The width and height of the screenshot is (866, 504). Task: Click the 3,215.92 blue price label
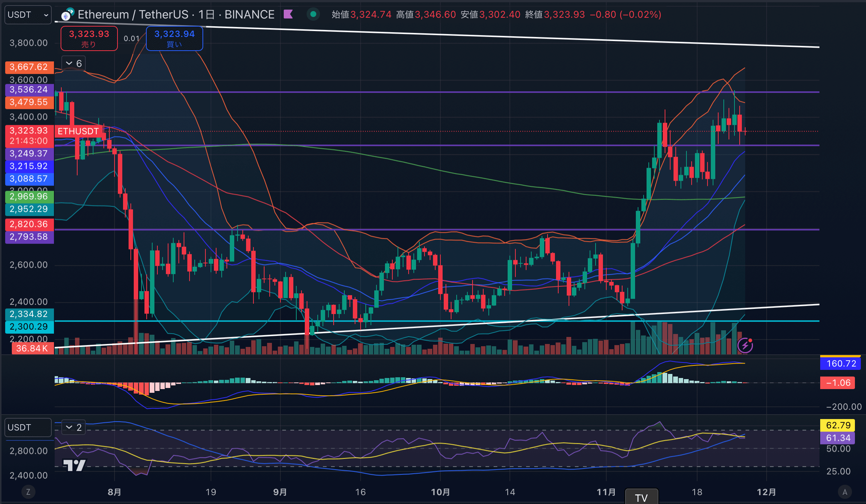click(29, 166)
